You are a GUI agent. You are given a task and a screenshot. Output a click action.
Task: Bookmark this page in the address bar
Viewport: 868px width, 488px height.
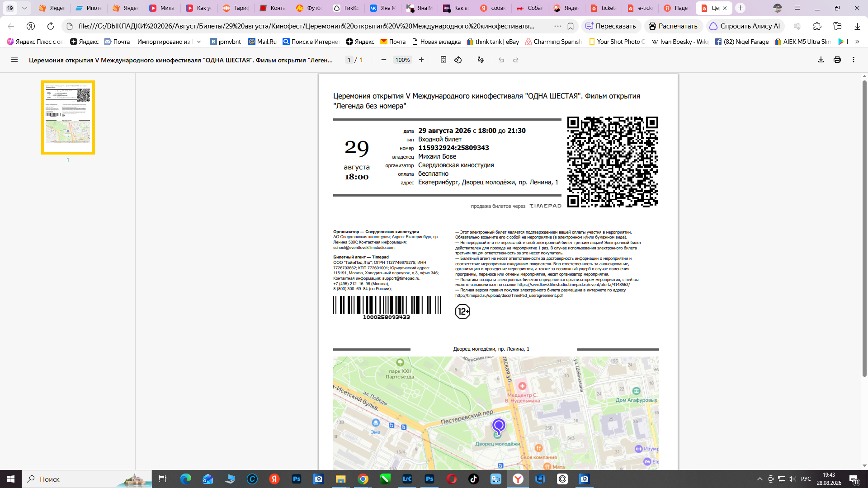pos(571,26)
